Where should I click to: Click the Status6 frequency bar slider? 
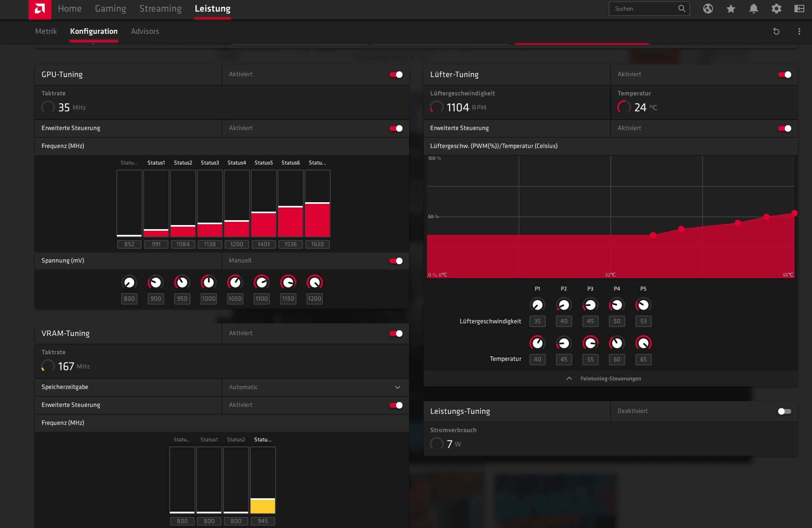pyautogui.click(x=290, y=207)
